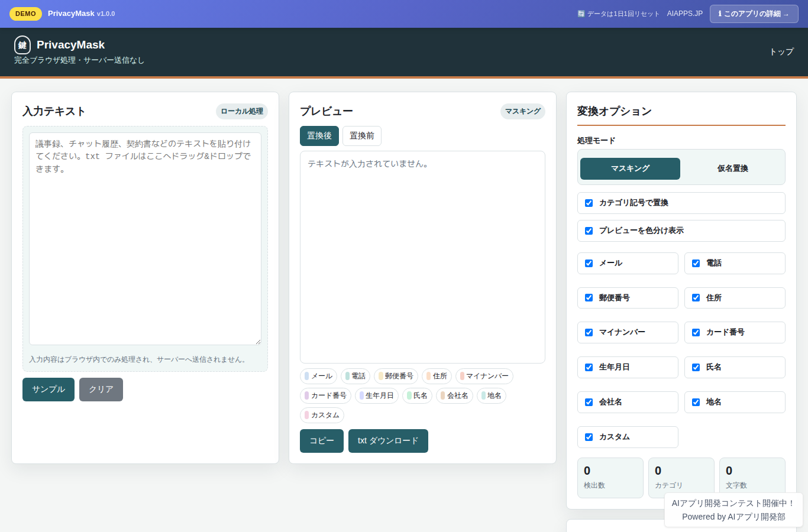Switch to 置換後 preview tab

[319, 136]
